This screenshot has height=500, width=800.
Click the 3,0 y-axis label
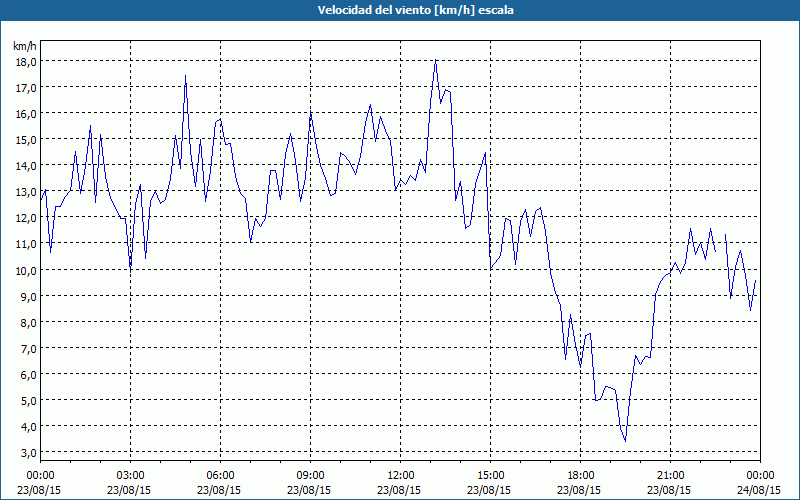(28, 453)
